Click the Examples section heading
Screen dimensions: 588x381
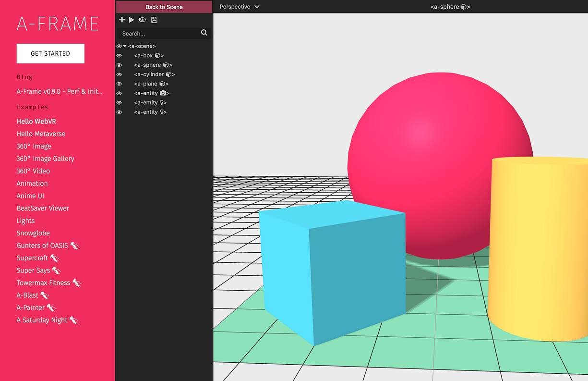point(32,107)
